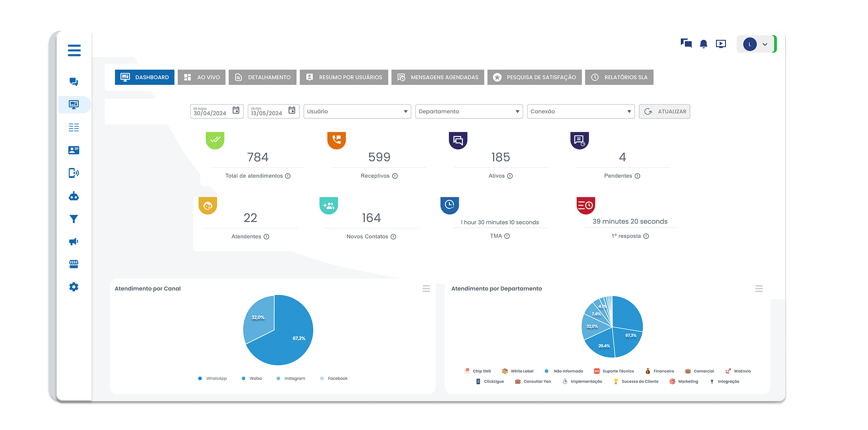Click the ATUALIZAR button
This screenshot has height=430, width=868.
(665, 112)
